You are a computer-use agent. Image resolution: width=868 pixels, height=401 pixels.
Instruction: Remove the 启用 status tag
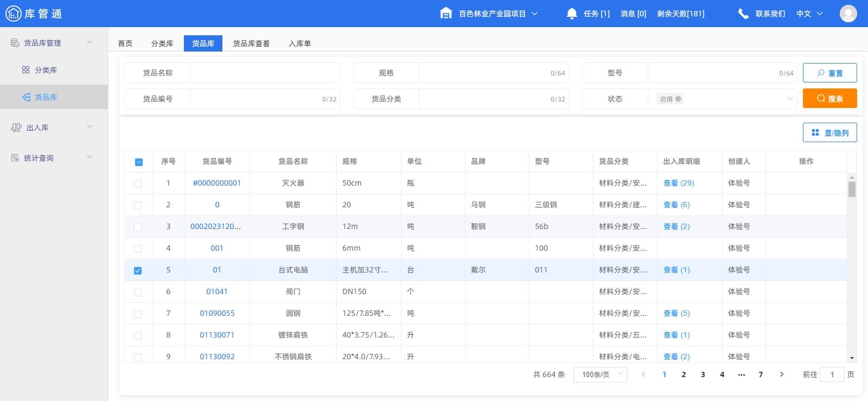(x=678, y=99)
